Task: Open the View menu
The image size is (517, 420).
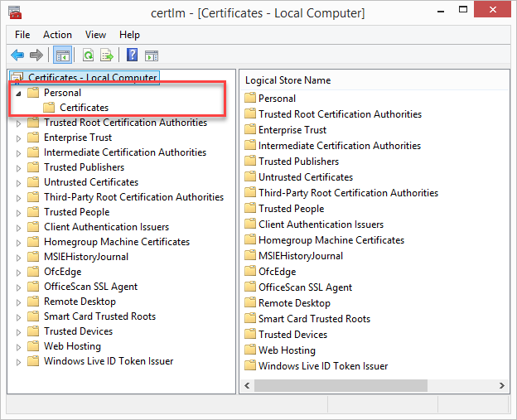Action: pyautogui.click(x=95, y=35)
